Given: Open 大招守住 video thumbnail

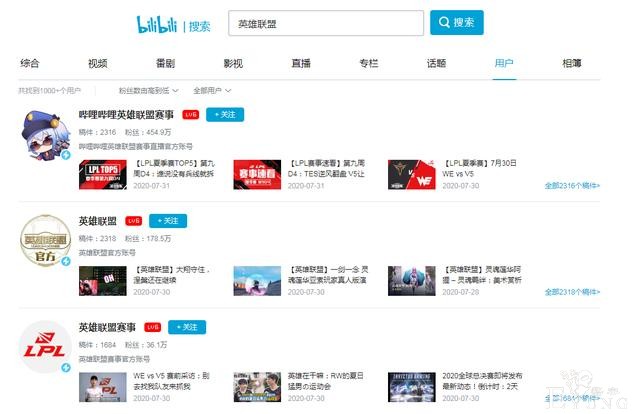Looking at the screenshot, I should tap(103, 281).
